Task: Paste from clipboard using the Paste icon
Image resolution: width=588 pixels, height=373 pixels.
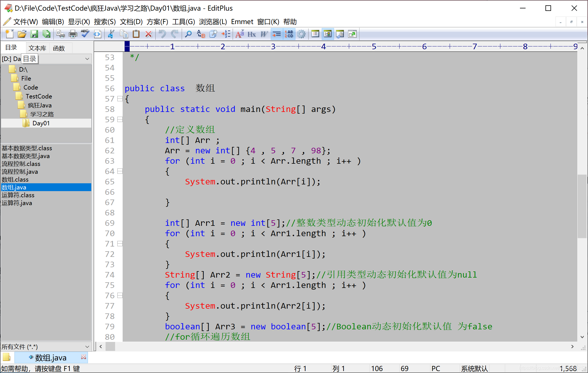Action: click(x=136, y=34)
